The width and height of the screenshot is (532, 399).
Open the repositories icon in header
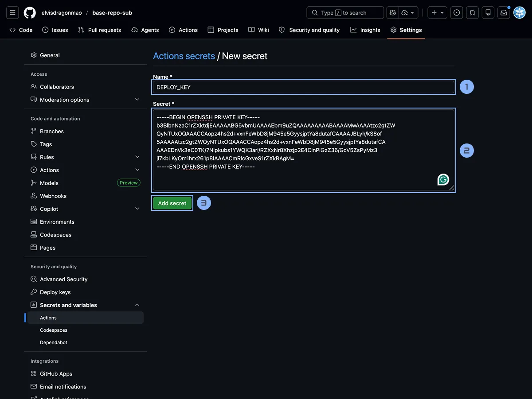(488, 12)
